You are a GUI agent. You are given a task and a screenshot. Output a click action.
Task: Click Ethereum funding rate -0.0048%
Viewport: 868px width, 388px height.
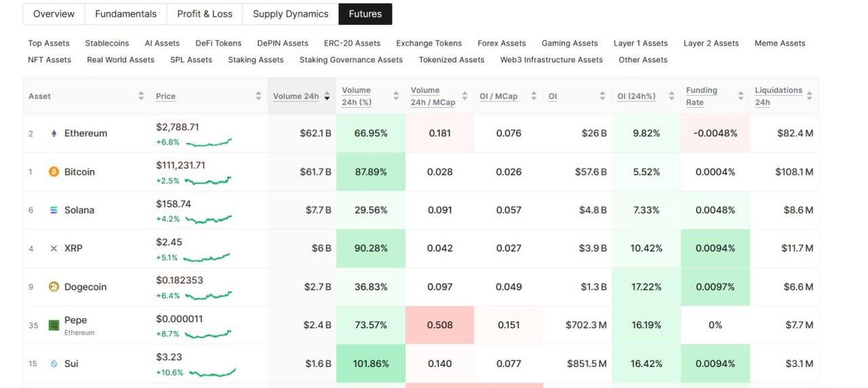pyautogui.click(x=715, y=134)
